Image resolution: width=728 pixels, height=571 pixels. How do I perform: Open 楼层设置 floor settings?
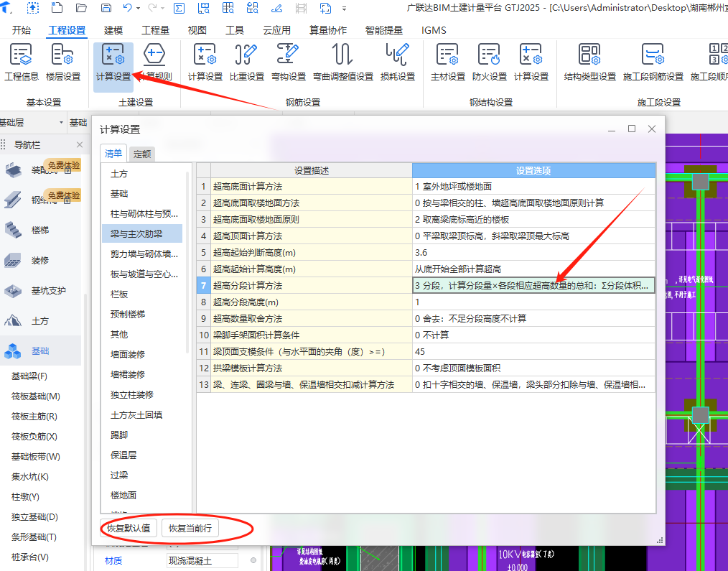63,62
